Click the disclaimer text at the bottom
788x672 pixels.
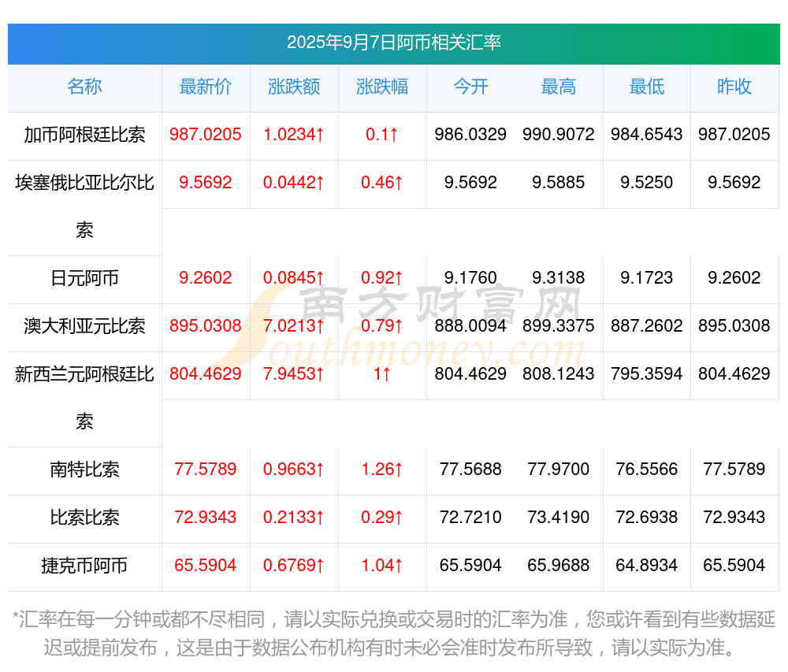coord(394,633)
